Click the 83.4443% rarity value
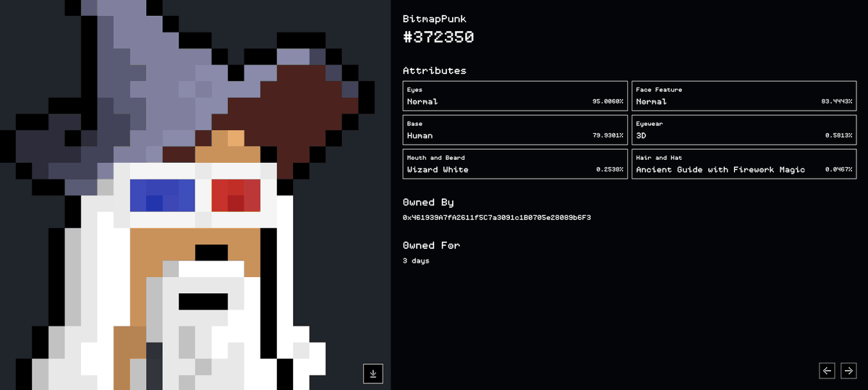This screenshot has width=868, height=390. point(836,102)
